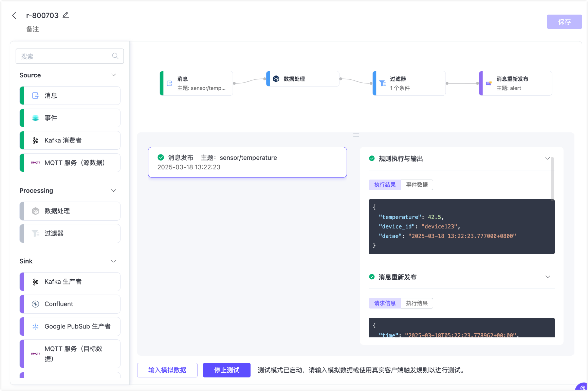The height and width of the screenshot is (391, 588).
Task: Click the edit pencil next to r-800703
Action: (66, 15)
